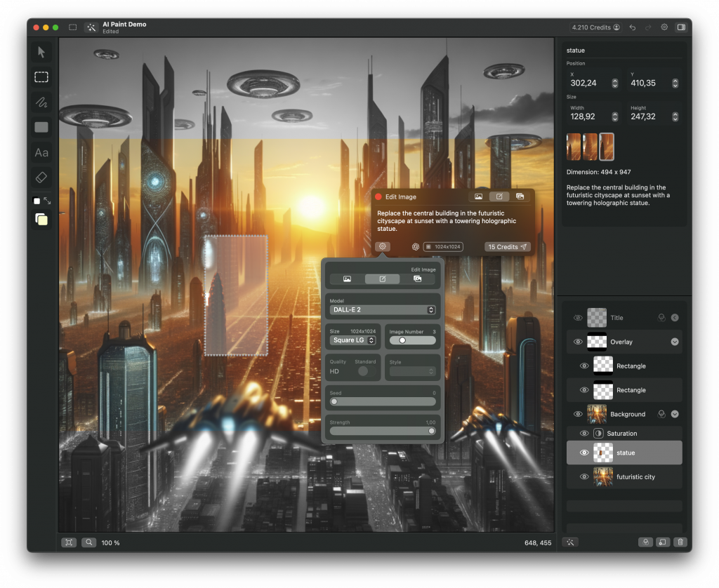719x588 pixels.
Task: Hide the futuristic city layer
Action: point(584,477)
